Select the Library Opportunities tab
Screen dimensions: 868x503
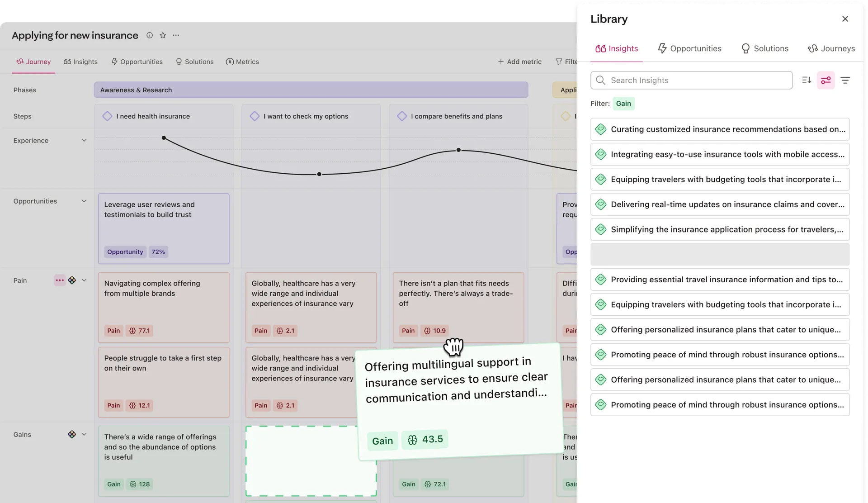[x=689, y=48]
